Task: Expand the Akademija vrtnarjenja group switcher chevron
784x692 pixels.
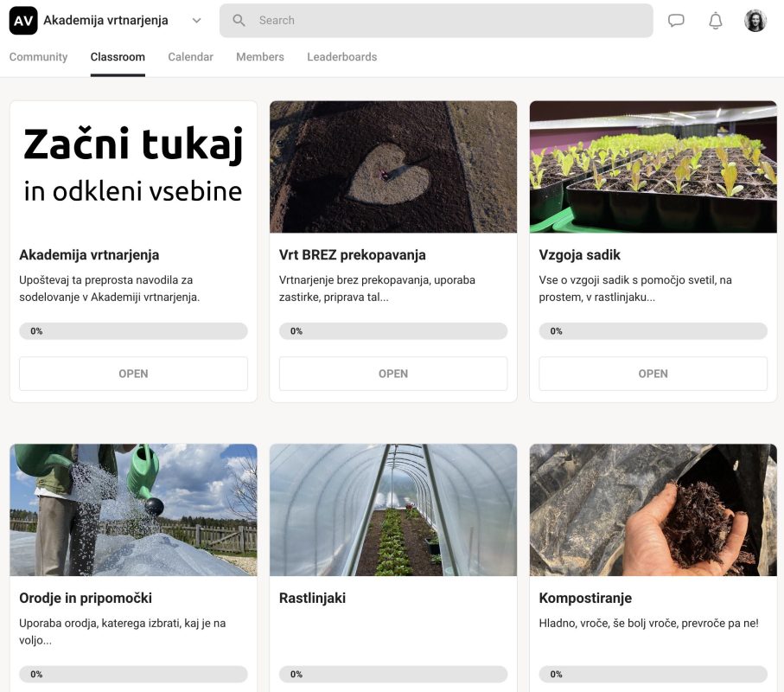Action: click(x=196, y=21)
